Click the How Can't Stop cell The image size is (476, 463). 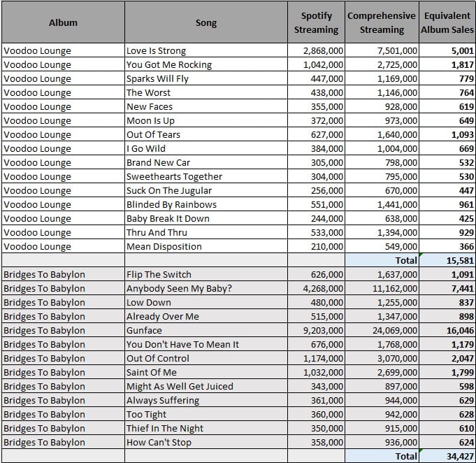[206, 442]
